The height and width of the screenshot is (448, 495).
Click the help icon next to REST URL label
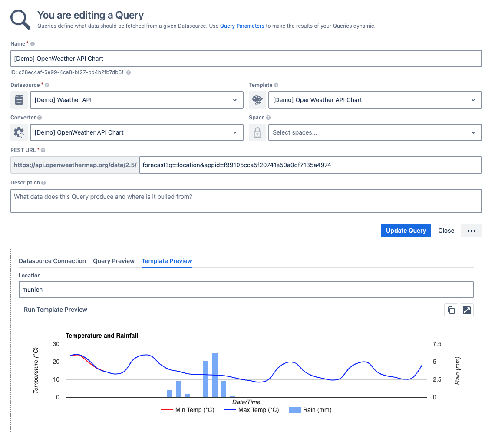(43, 150)
